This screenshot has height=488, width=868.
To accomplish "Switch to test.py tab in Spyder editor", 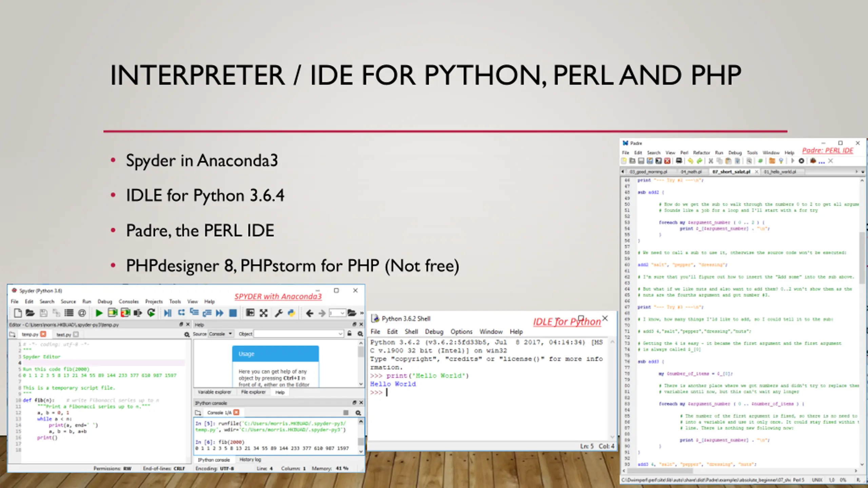I will click(x=64, y=334).
